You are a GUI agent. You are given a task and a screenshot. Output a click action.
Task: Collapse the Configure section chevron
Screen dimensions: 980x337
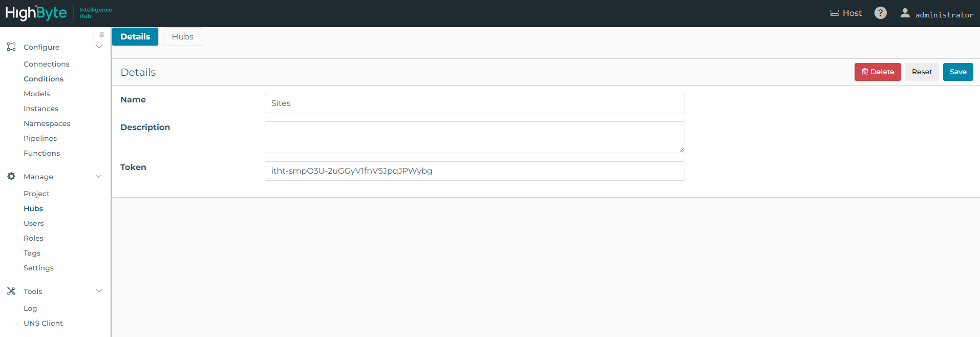(99, 47)
